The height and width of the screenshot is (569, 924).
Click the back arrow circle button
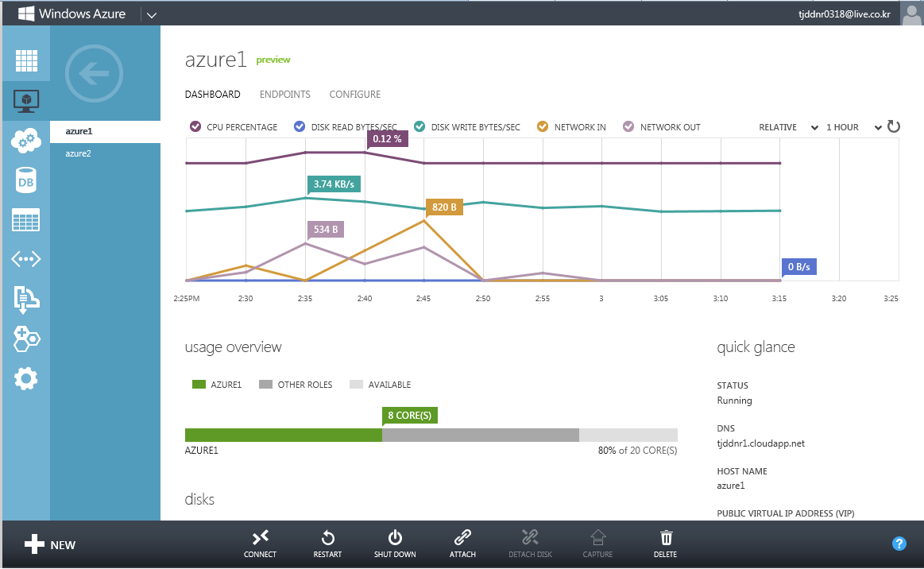95,74
